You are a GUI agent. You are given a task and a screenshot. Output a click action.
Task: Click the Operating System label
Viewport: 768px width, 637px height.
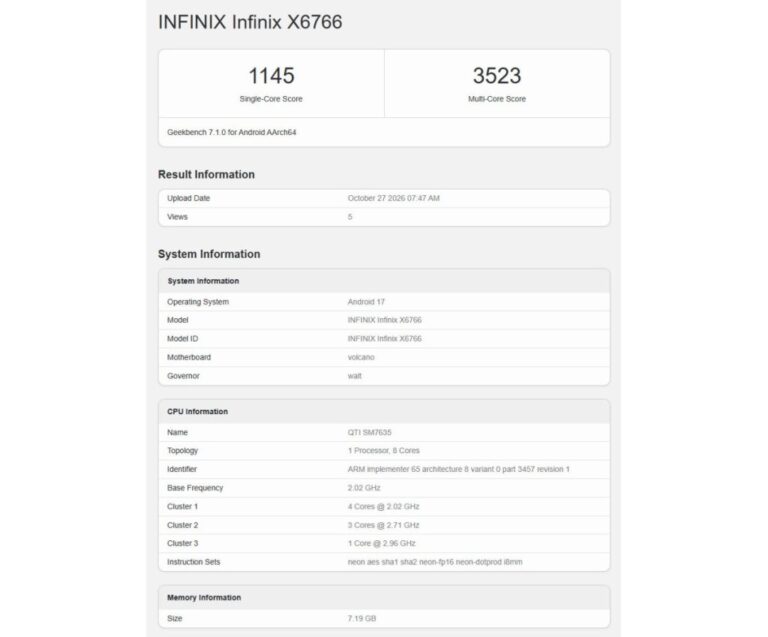(x=198, y=302)
